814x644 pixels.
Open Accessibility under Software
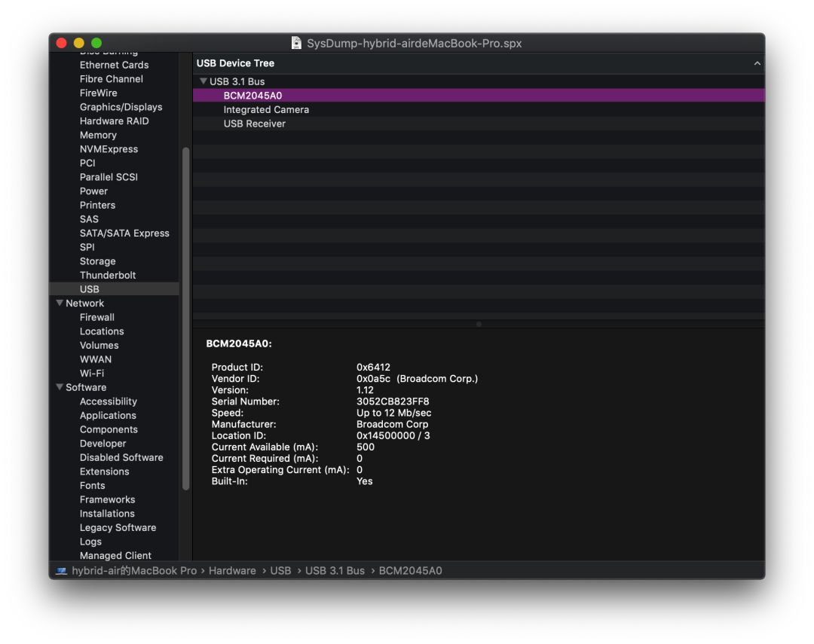109,401
